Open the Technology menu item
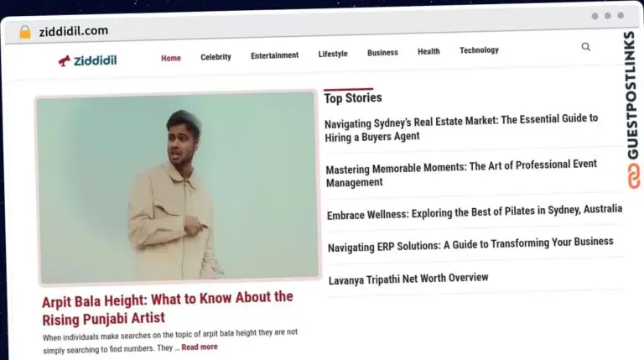644x360 pixels. pos(479,50)
